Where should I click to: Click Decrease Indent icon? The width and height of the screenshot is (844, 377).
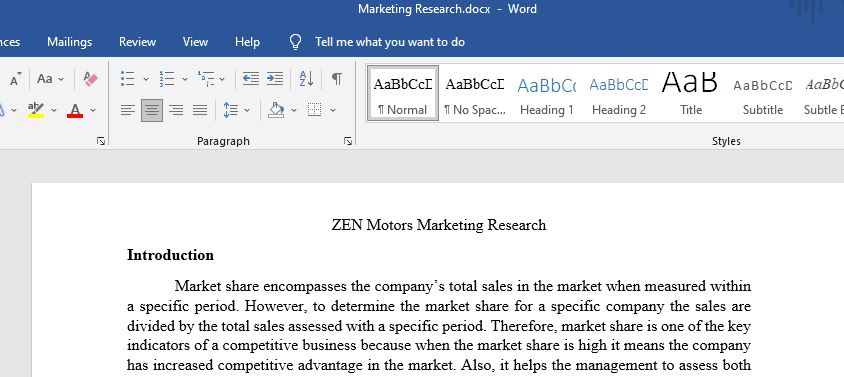[x=251, y=79]
